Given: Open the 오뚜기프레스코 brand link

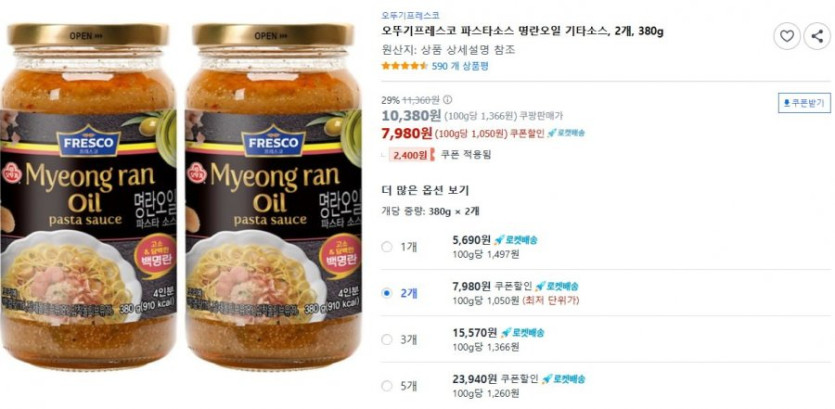Looking at the screenshot, I should pyautogui.click(x=411, y=15).
